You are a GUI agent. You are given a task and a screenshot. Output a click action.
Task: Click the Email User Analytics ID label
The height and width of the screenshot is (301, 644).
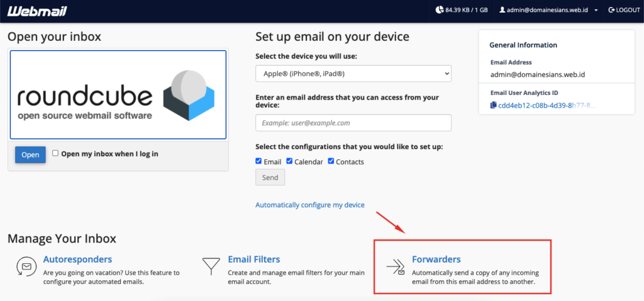pyautogui.click(x=524, y=93)
